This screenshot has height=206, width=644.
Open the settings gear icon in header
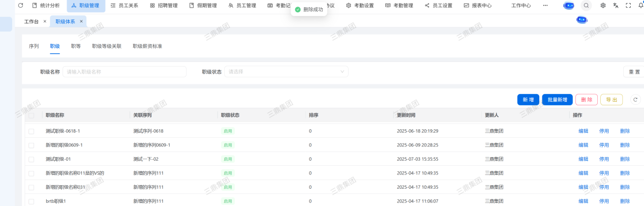pyautogui.click(x=603, y=6)
